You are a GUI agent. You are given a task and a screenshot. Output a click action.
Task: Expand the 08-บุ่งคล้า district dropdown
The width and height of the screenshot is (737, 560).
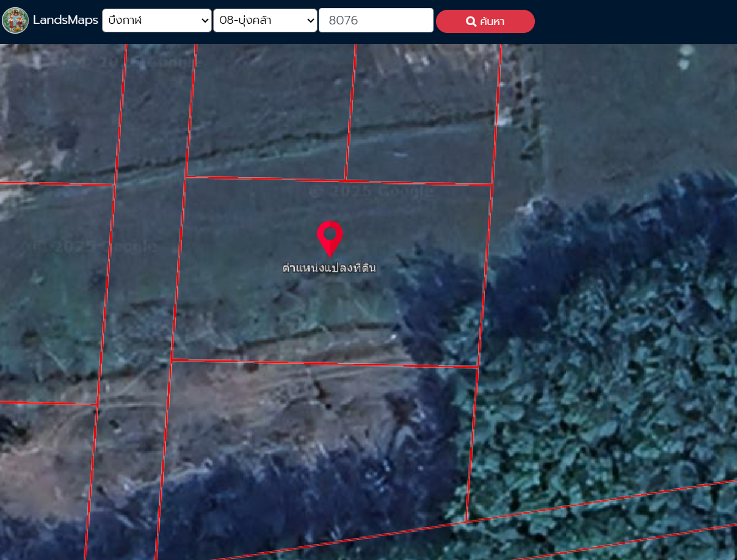click(x=265, y=20)
